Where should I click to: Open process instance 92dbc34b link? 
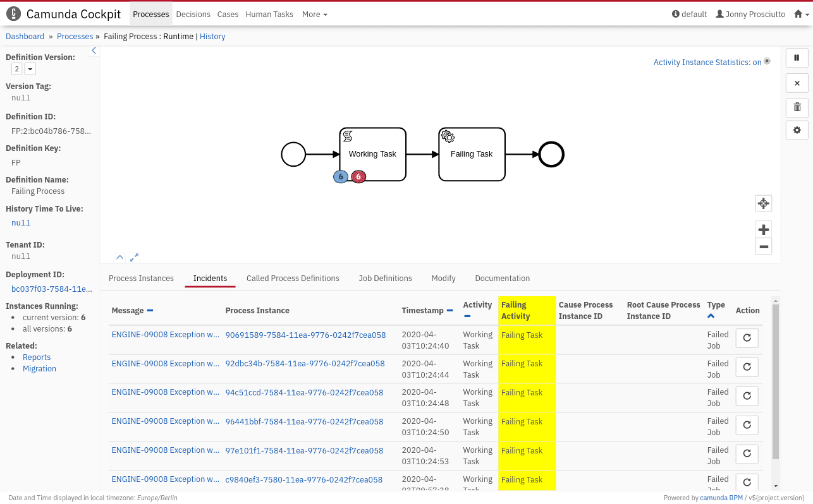tap(305, 363)
